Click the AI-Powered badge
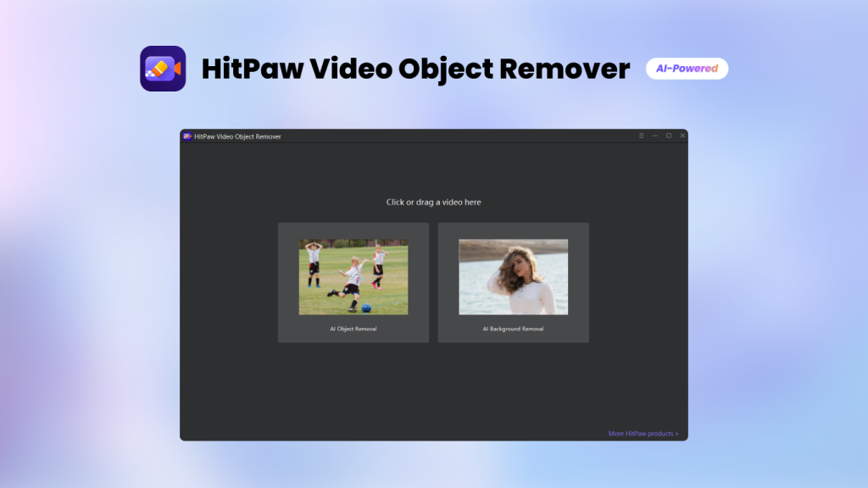868x488 pixels. click(687, 69)
